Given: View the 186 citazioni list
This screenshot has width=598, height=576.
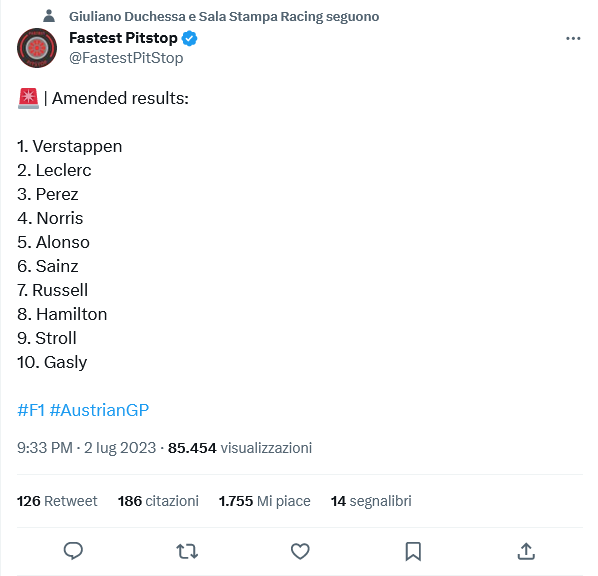Looking at the screenshot, I should tap(158, 501).
